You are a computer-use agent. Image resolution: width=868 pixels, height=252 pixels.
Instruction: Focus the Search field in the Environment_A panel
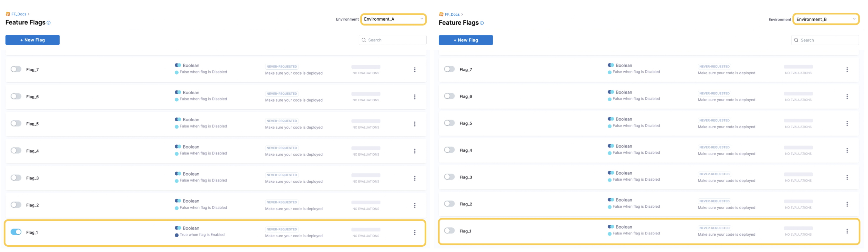coord(393,40)
